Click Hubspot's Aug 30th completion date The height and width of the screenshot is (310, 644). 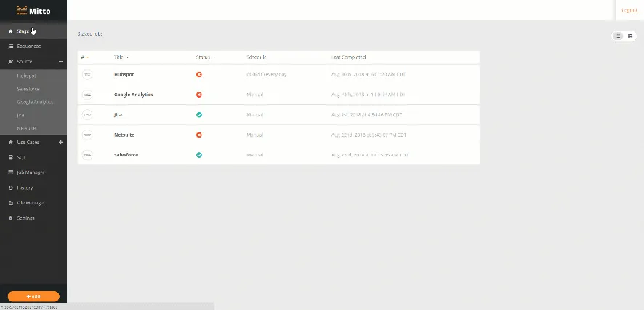click(369, 75)
